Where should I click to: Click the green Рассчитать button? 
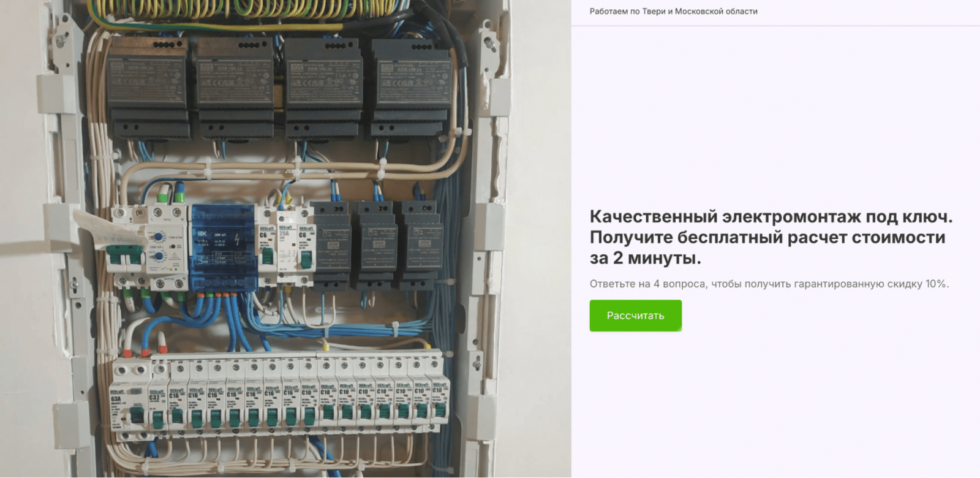[635, 316]
